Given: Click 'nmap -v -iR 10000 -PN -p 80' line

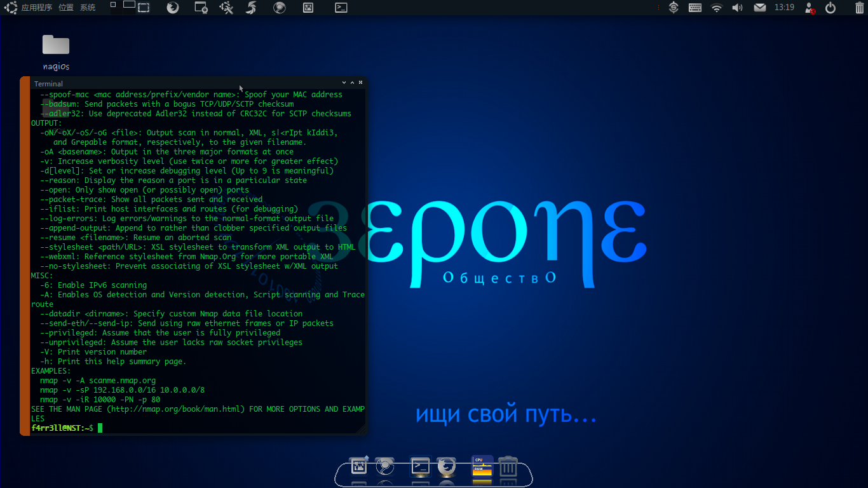Looking at the screenshot, I should coord(100,400).
